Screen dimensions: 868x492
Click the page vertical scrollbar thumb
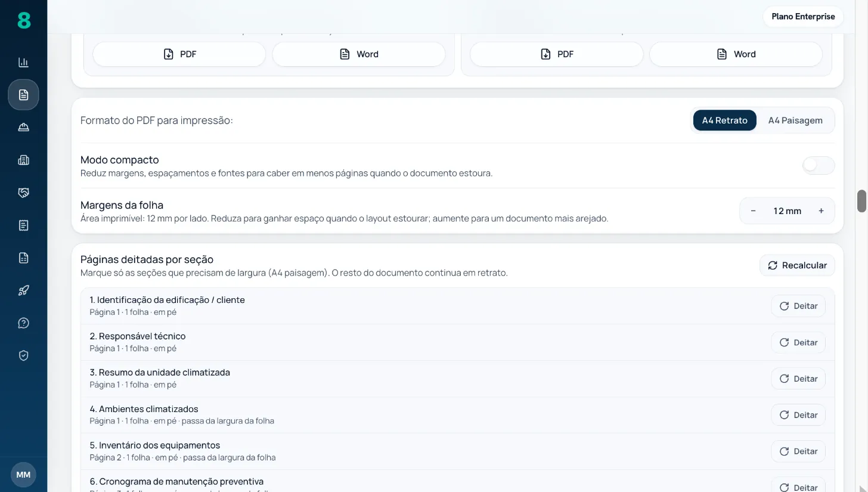click(861, 201)
